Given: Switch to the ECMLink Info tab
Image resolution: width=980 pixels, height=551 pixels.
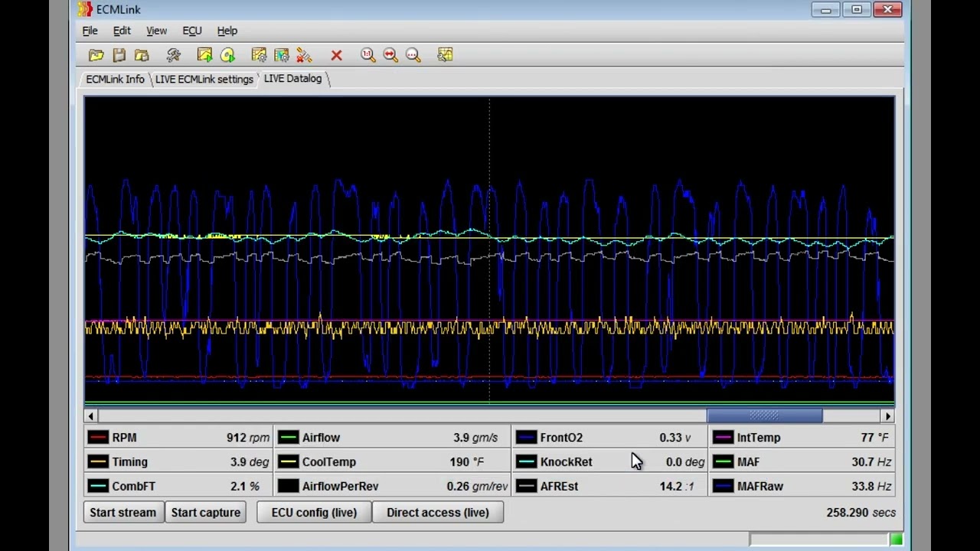Looking at the screenshot, I should pyautogui.click(x=115, y=79).
